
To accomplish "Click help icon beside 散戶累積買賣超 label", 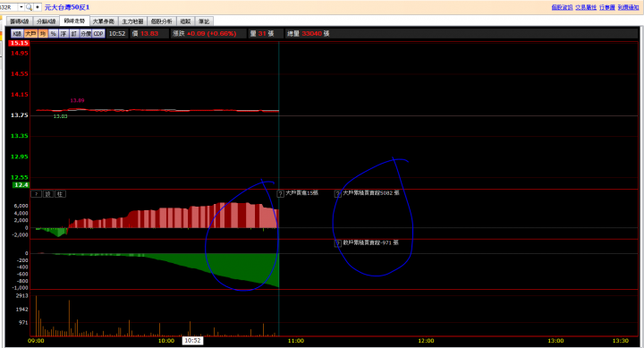I will [338, 243].
